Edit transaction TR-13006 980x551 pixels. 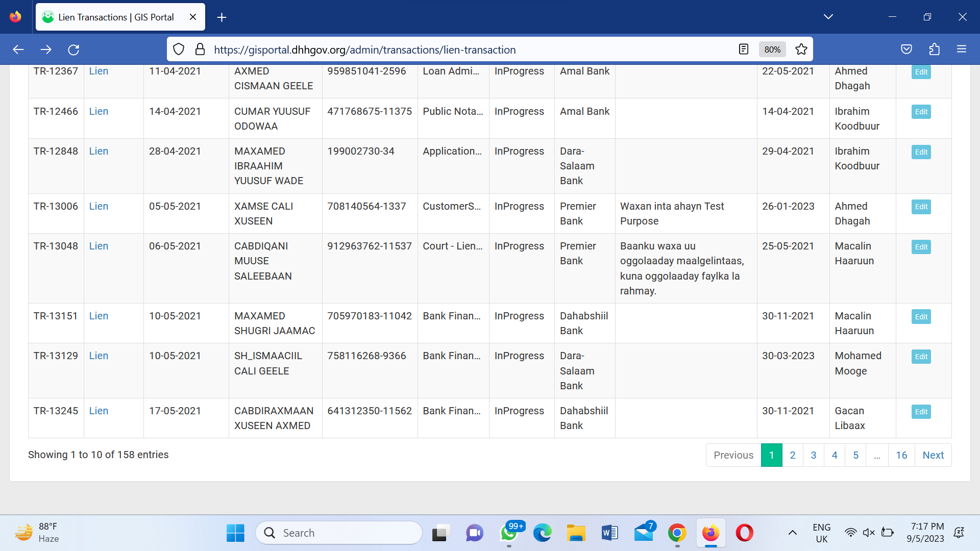[x=921, y=207]
